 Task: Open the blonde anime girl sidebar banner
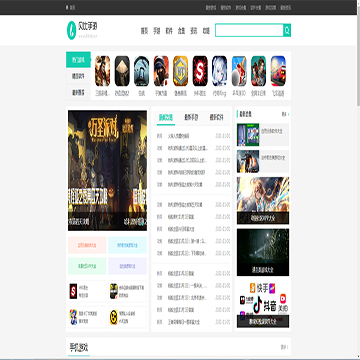pyautogui.click(x=263, y=200)
